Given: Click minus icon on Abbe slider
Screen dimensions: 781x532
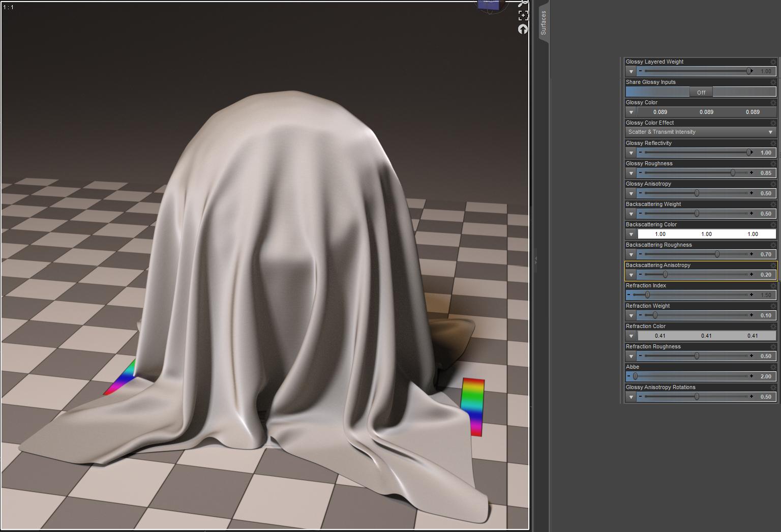Looking at the screenshot, I should pyautogui.click(x=629, y=376).
